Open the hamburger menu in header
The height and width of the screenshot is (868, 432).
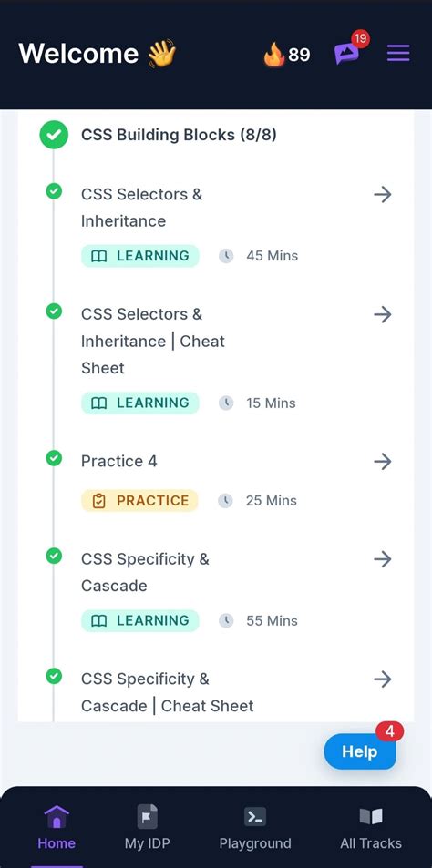click(x=397, y=53)
